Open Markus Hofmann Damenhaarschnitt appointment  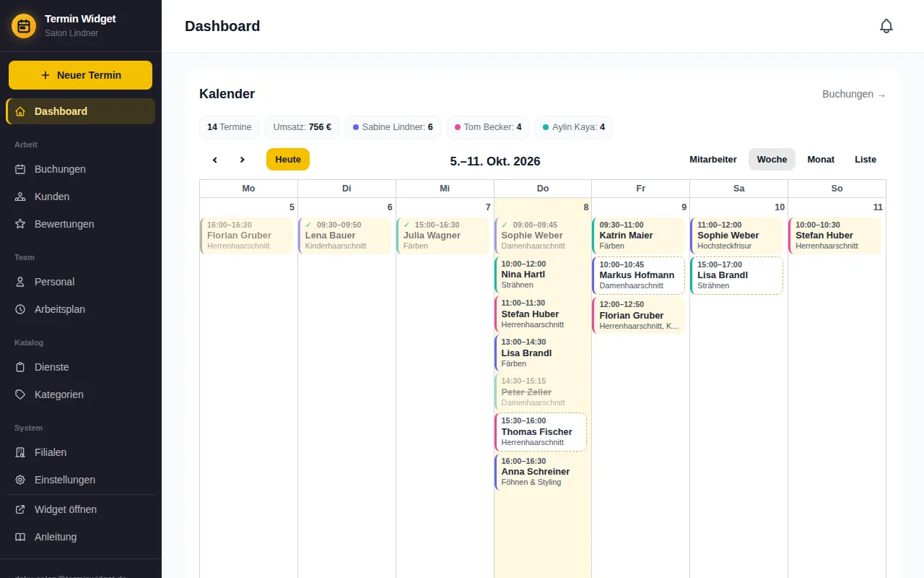(x=639, y=275)
